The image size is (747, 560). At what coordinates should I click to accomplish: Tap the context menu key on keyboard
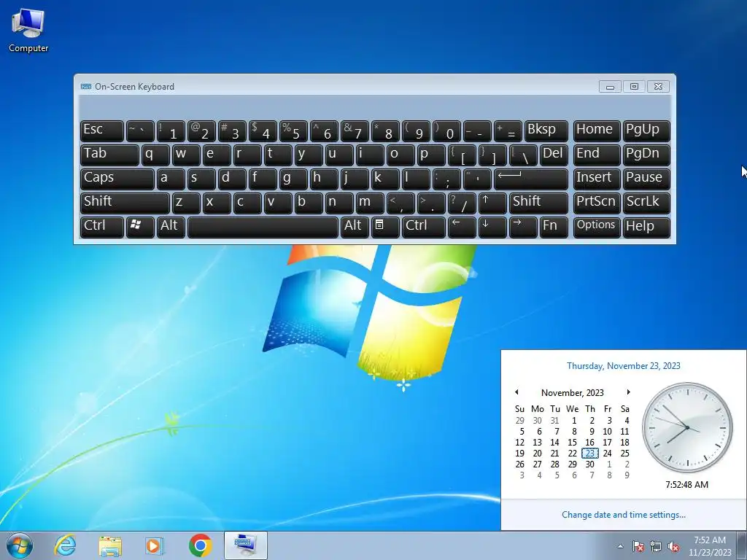[x=385, y=227]
